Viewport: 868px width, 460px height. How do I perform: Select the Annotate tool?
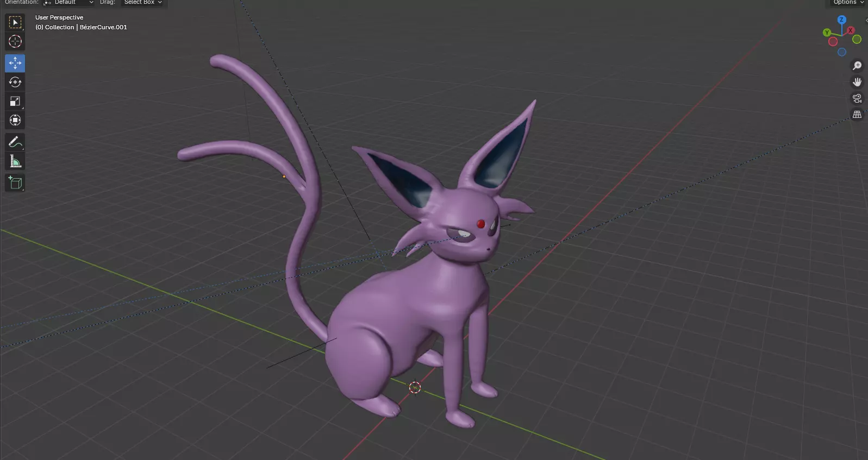tap(15, 142)
